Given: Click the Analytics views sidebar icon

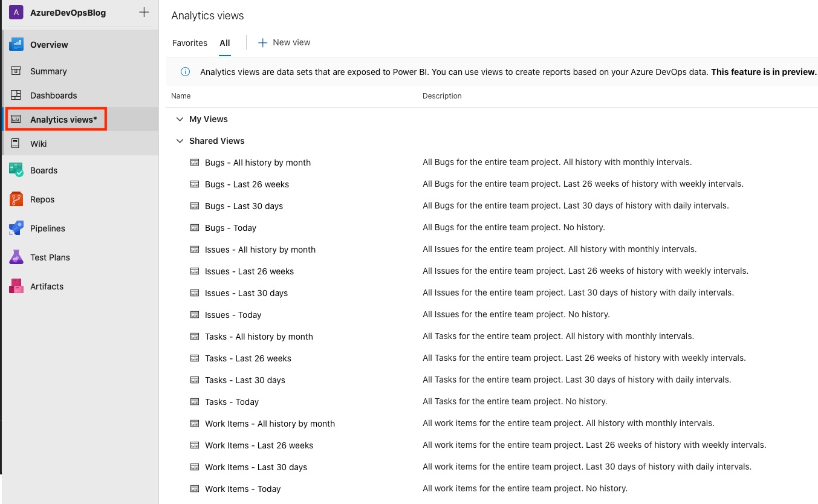Looking at the screenshot, I should pos(16,119).
